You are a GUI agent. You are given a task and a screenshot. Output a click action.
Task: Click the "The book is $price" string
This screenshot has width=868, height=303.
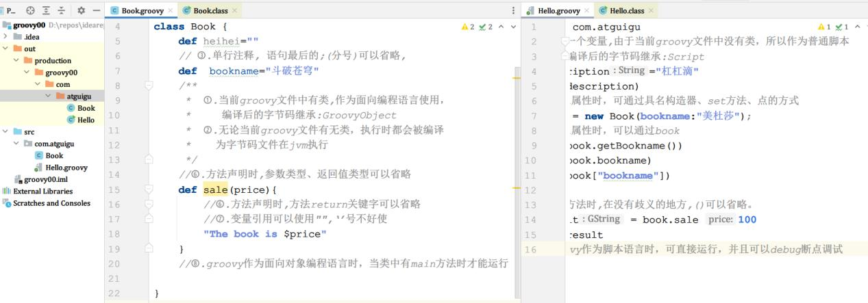(x=265, y=234)
